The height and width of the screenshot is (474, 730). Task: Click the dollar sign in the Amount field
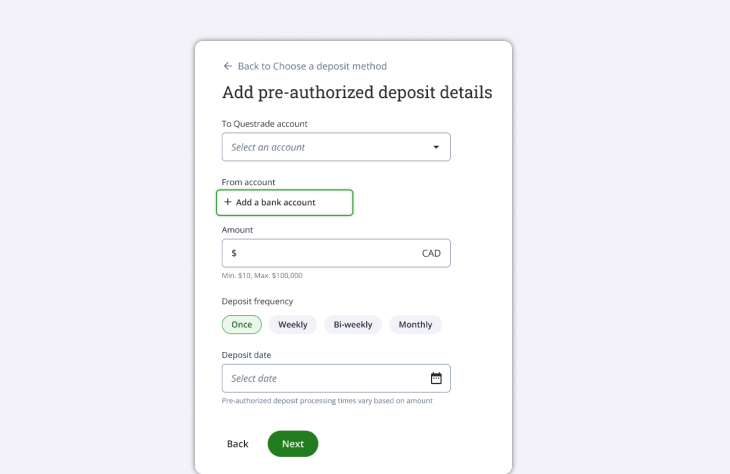click(x=234, y=253)
